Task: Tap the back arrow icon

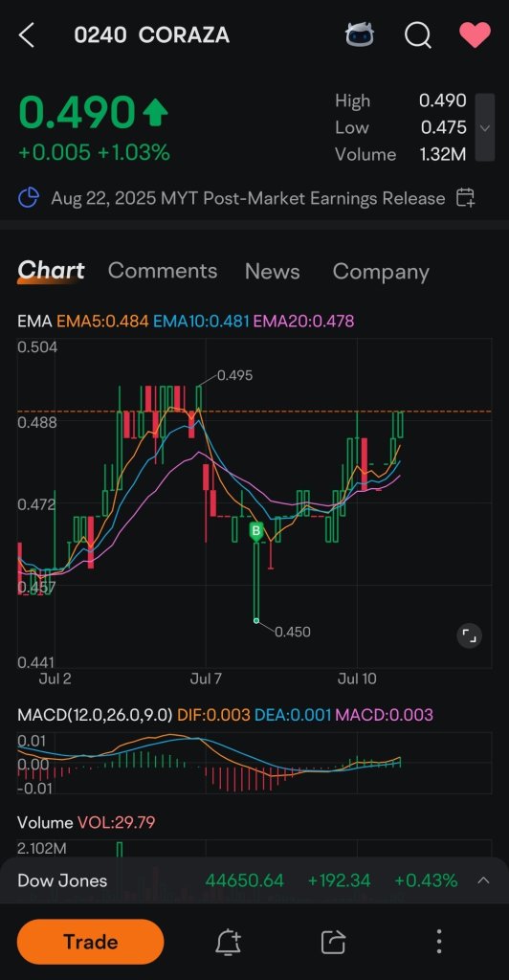Action: [x=26, y=35]
